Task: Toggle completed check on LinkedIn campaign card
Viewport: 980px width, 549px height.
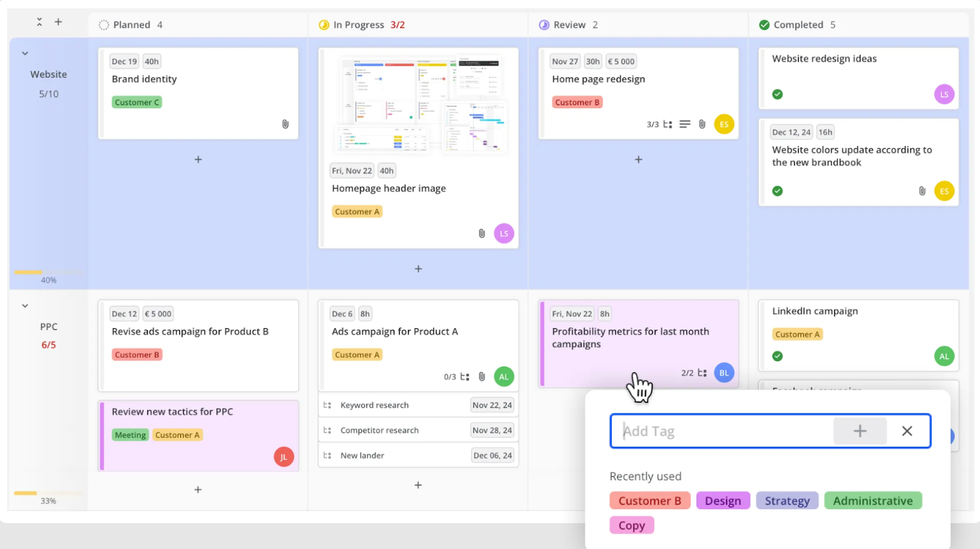Action: (x=777, y=356)
